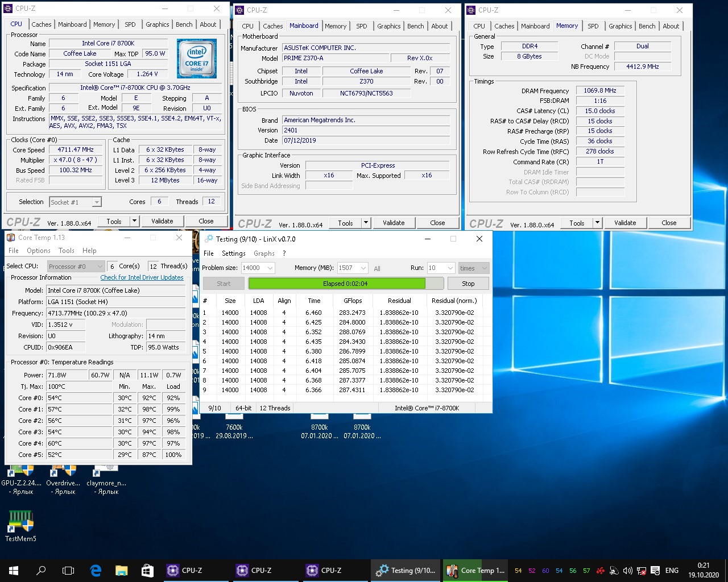Click Tools button in CPU-Z memory window
The image size is (728, 582).
[x=577, y=223]
